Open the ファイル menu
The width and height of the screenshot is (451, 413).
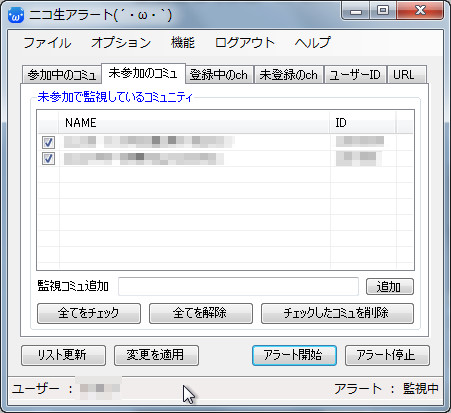pos(47,43)
